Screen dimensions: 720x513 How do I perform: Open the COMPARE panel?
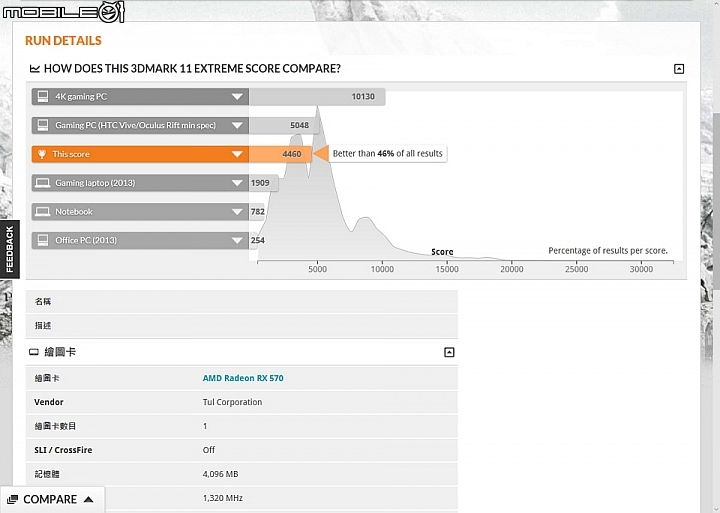(52, 499)
